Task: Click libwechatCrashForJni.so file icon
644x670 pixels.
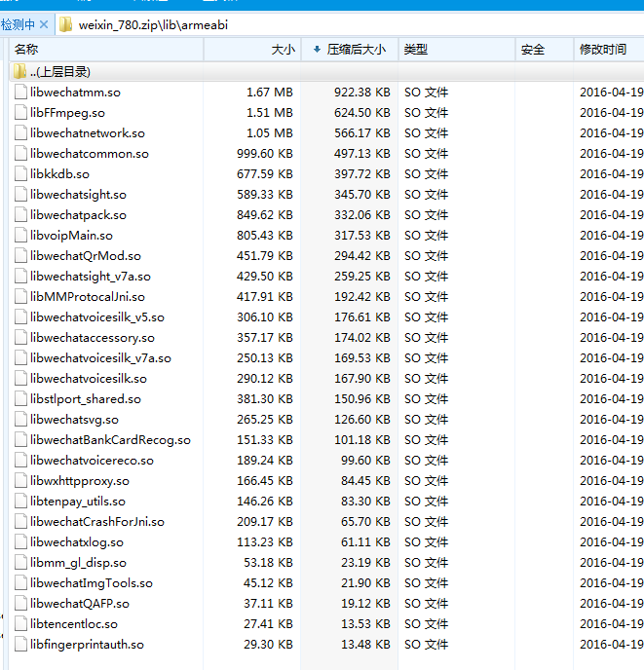Action: 20,522
